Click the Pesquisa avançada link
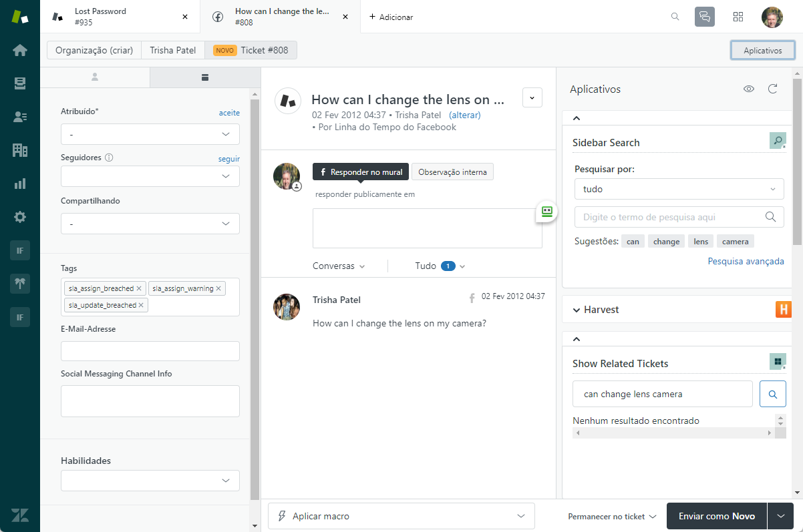803x532 pixels. coord(746,261)
